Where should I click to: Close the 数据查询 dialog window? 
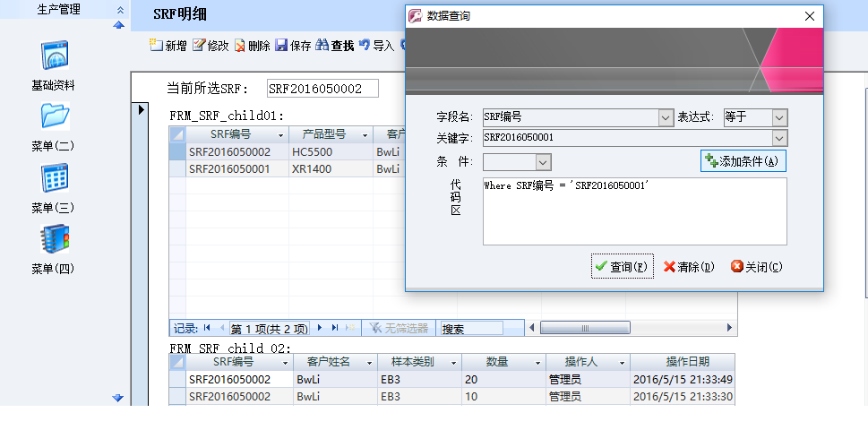809,17
